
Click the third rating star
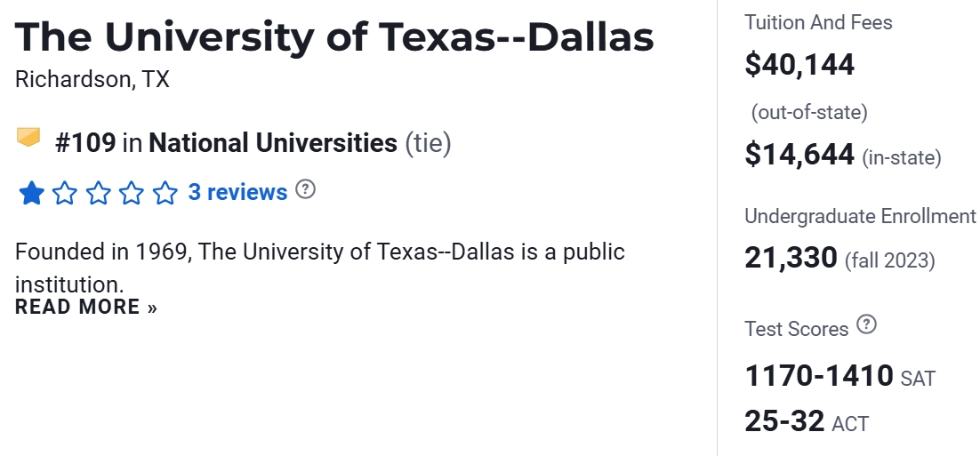tap(98, 193)
